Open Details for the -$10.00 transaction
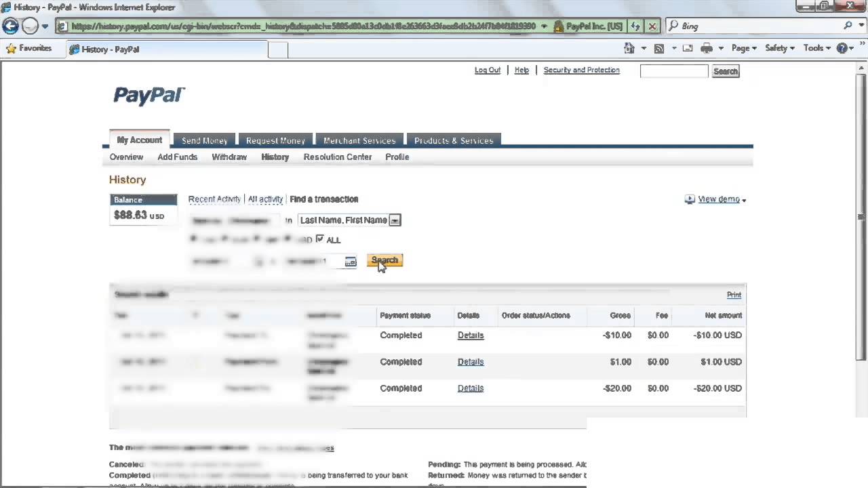 pyautogui.click(x=471, y=335)
